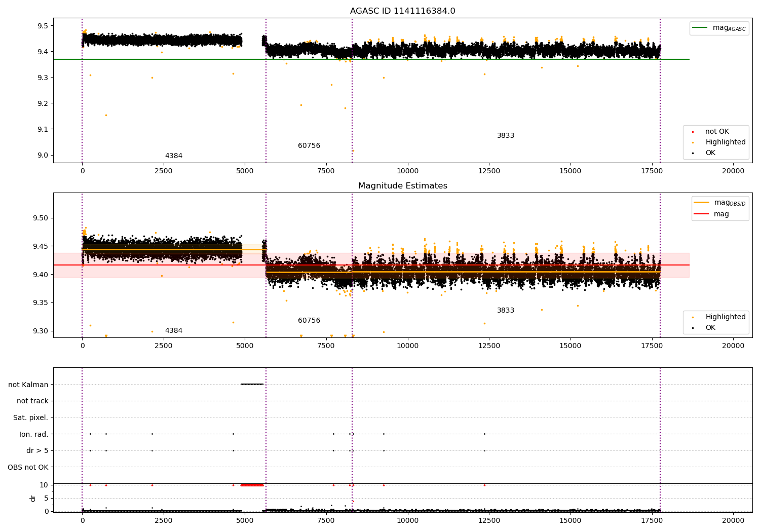The height and width of the screenshot is (532, 760).
Task: Click the 17500 x-tick under the dr plot
Action: (652, 521)
